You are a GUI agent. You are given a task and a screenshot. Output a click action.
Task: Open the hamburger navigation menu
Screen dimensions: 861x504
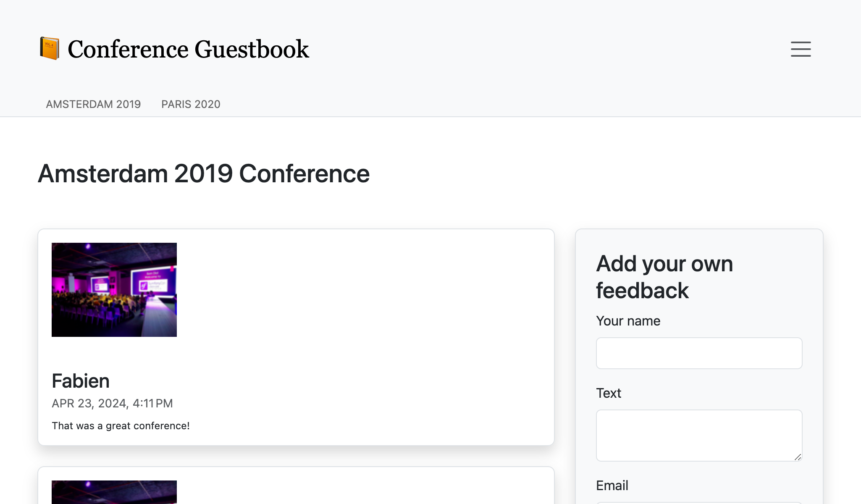[x=801, y=49]
